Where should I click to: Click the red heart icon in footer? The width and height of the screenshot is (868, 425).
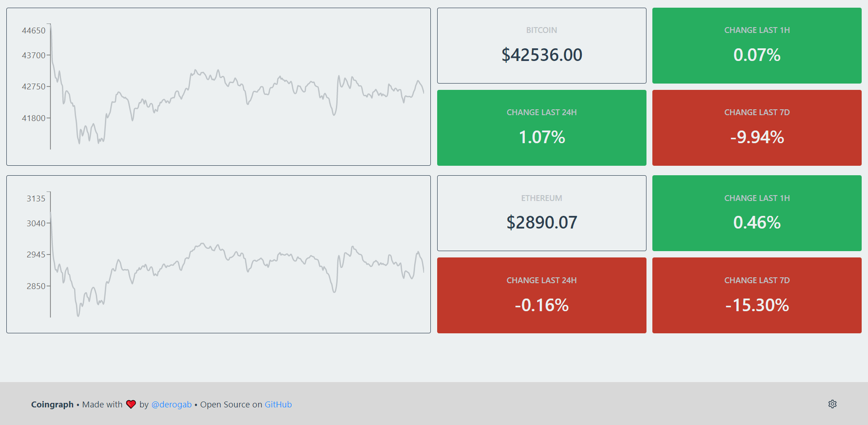coord(131,404)
